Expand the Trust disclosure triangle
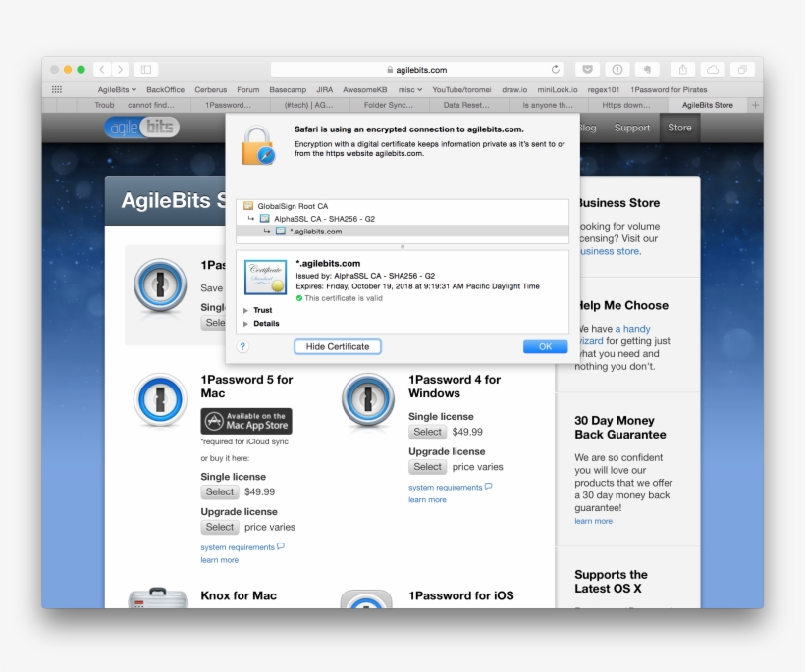Image resolution: width=805 pixels, height=672 pixels. 245,310
